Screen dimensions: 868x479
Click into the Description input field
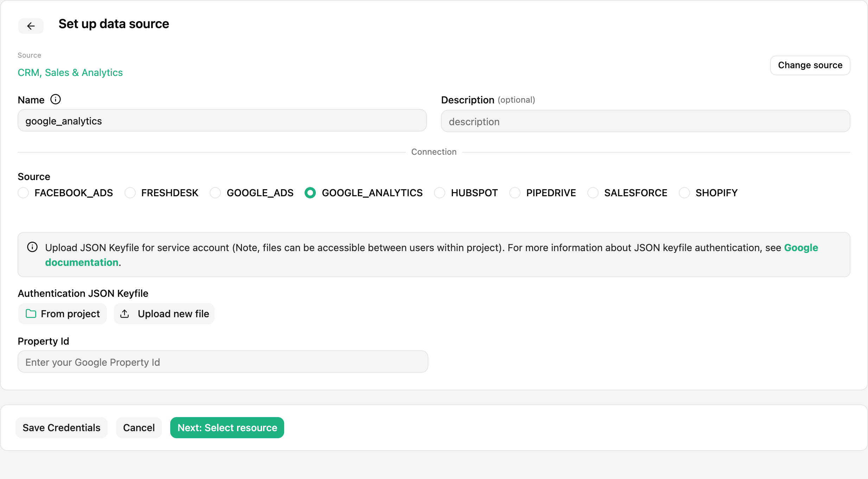[646, 121]
